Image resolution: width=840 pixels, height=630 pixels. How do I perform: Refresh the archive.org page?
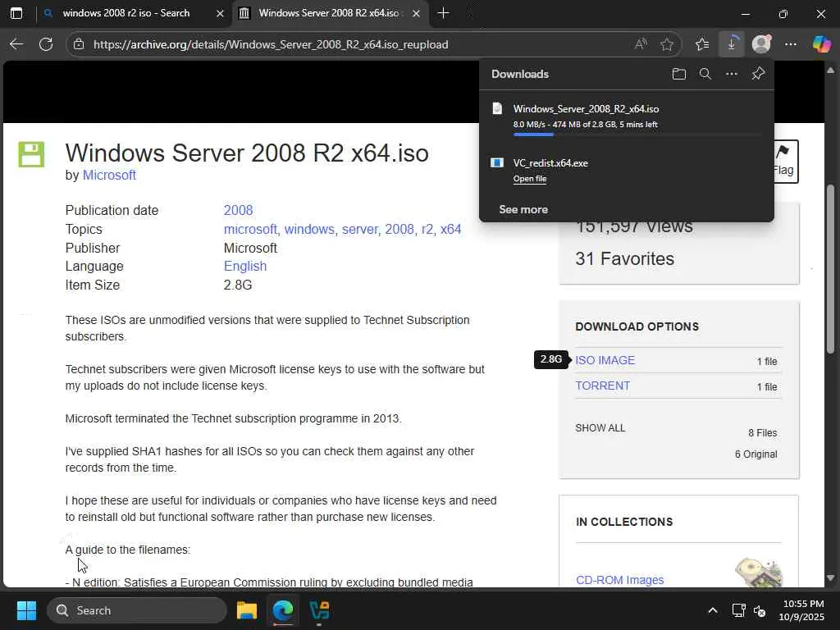click(x=46, y=44)
